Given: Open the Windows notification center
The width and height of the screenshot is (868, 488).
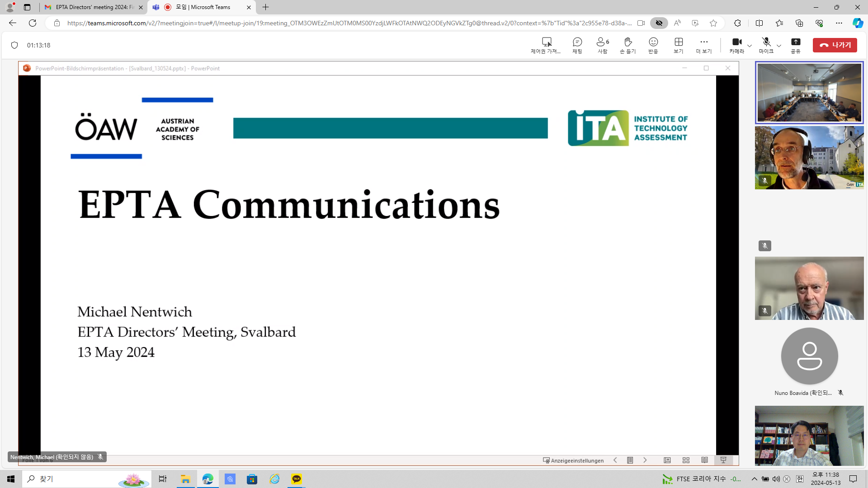Looking at the screenshot, I should [854, 479].
